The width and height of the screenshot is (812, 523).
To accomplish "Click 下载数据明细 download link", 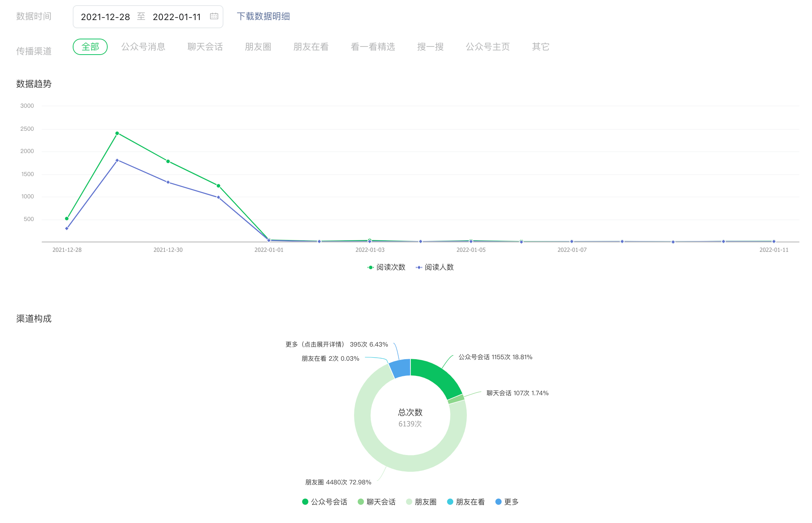I will (x=263, y=16).
